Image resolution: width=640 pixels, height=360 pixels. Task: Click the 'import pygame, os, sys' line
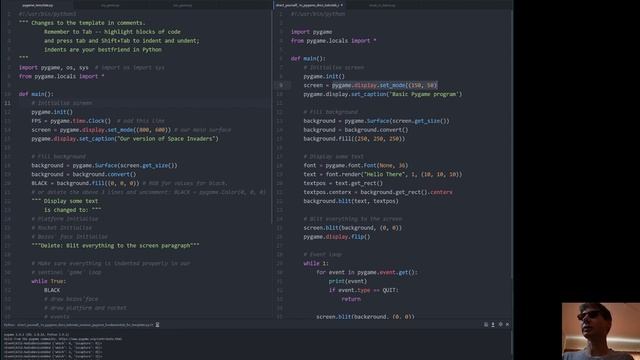click(53, 67)
